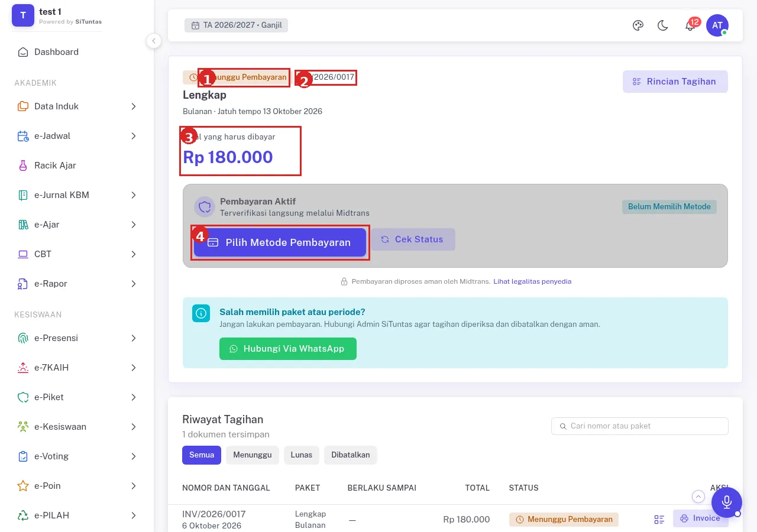
Task: Expand the Data Induk menu
Action: pyautogui.click(x=77, y=106)
